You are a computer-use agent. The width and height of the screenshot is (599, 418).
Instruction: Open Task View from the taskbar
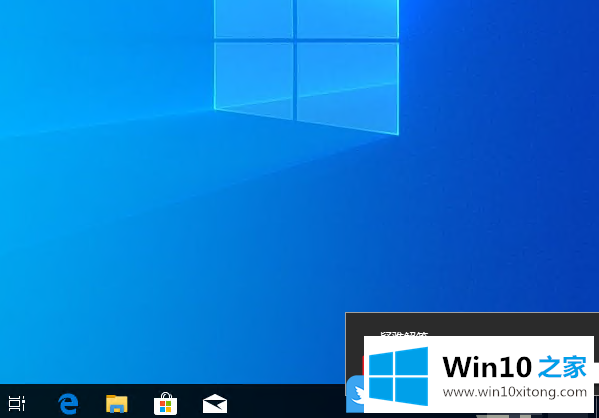point(17,403)
